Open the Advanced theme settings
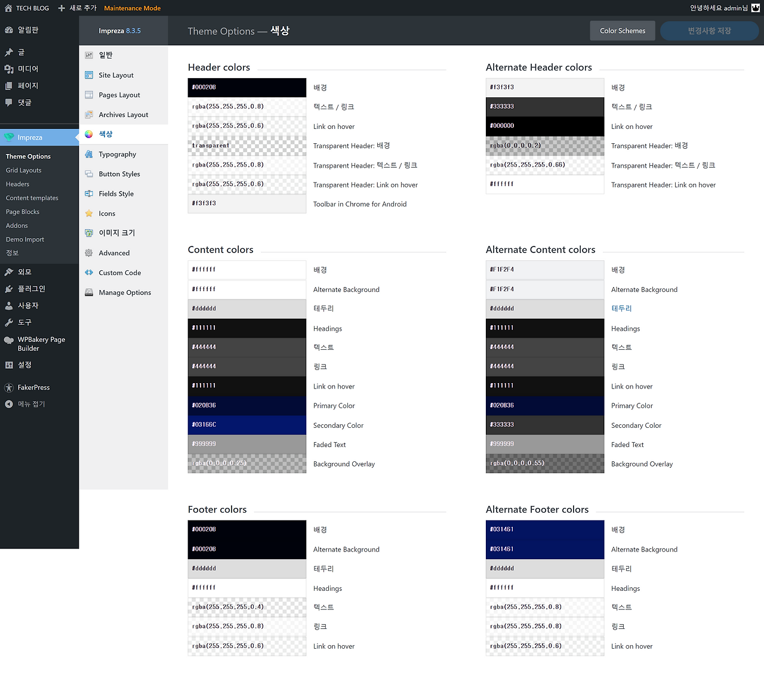The width and height of the screenshot is (764, 700). 114,252
